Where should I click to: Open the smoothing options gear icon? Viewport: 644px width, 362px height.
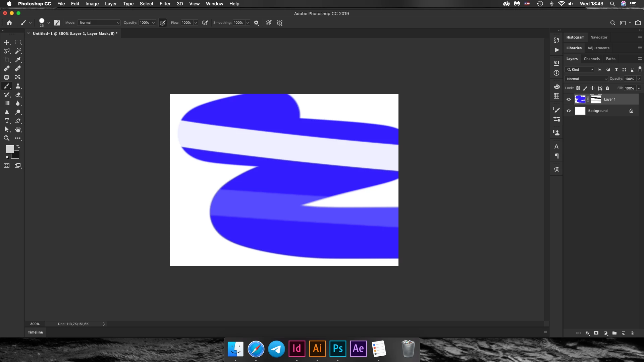coord(256,23)
